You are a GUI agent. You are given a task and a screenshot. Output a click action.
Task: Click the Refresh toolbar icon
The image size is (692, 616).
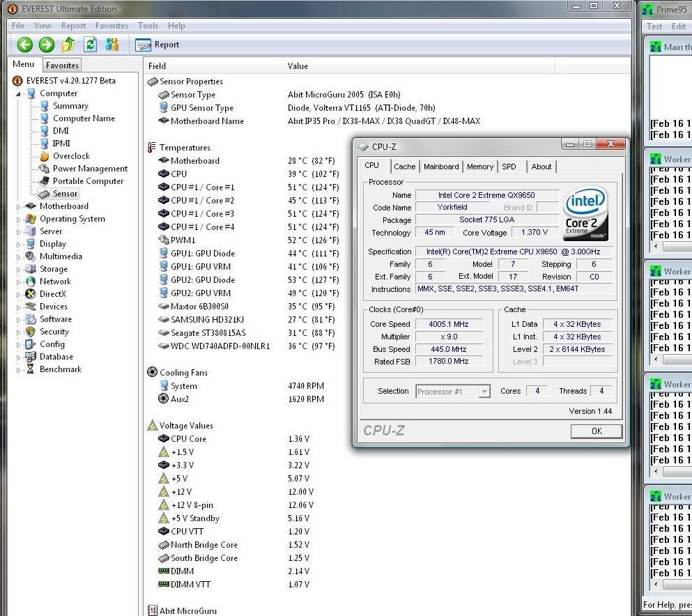[90, 45]
